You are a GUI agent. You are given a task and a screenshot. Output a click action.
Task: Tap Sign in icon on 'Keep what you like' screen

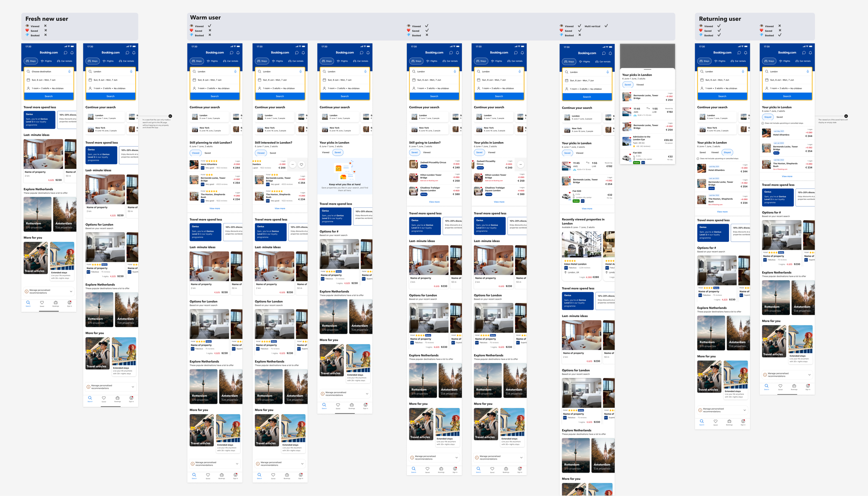pos(365,405)
